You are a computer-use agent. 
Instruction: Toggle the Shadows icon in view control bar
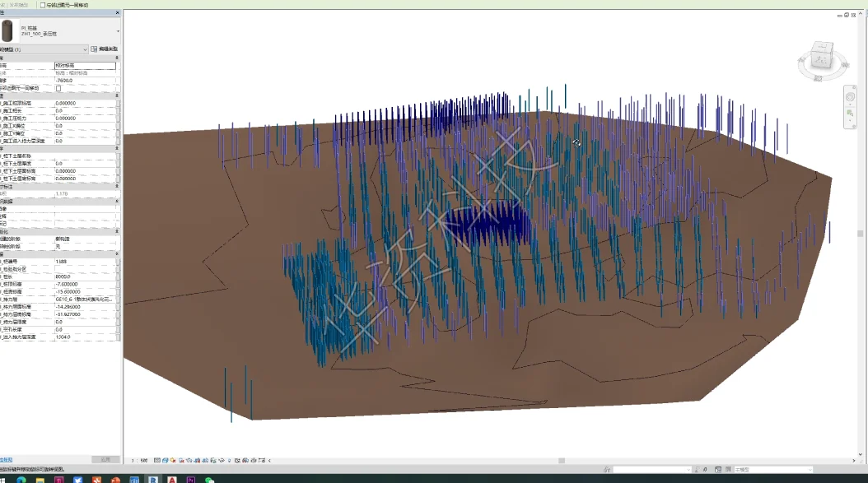coord(181,460)
